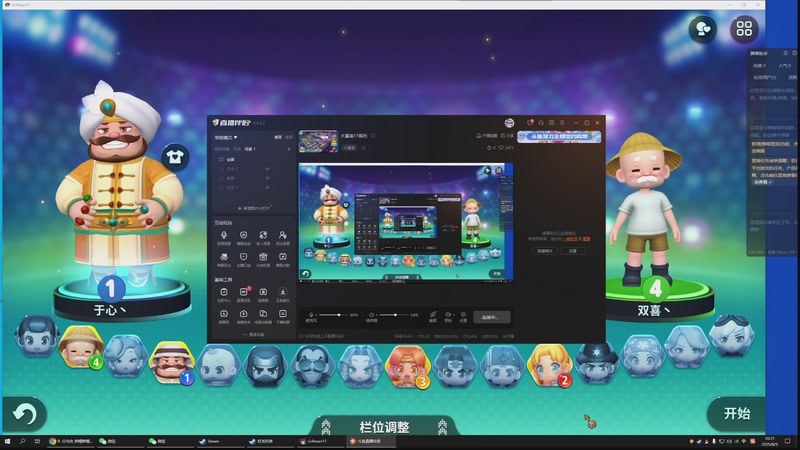Image resolution: width=800 pixels, height=450 pixels.
Task: Click the gray connecting stream button
Action: [x=491, y=317]
